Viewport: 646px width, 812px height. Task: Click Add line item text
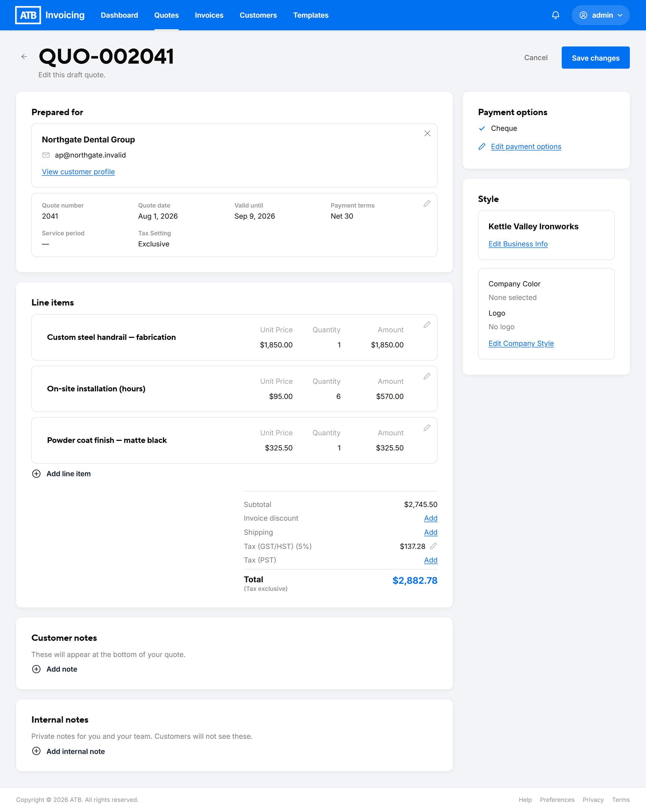pos(69,474)
